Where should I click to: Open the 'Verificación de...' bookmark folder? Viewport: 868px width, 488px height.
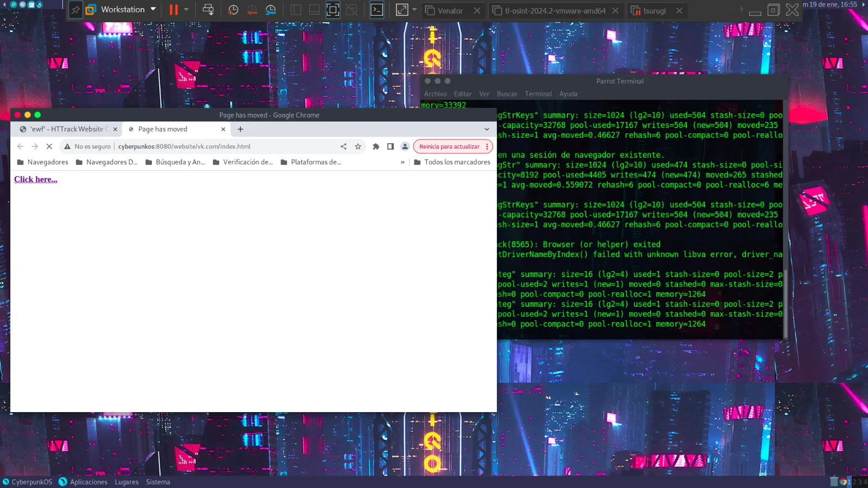click(243, 162)
